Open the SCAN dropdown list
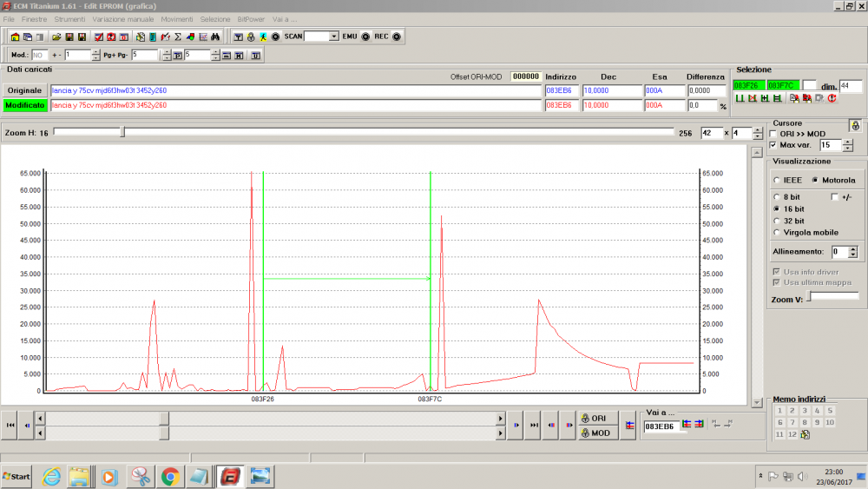The width and height of the screenshot is (868, 489). coord(334,36)
